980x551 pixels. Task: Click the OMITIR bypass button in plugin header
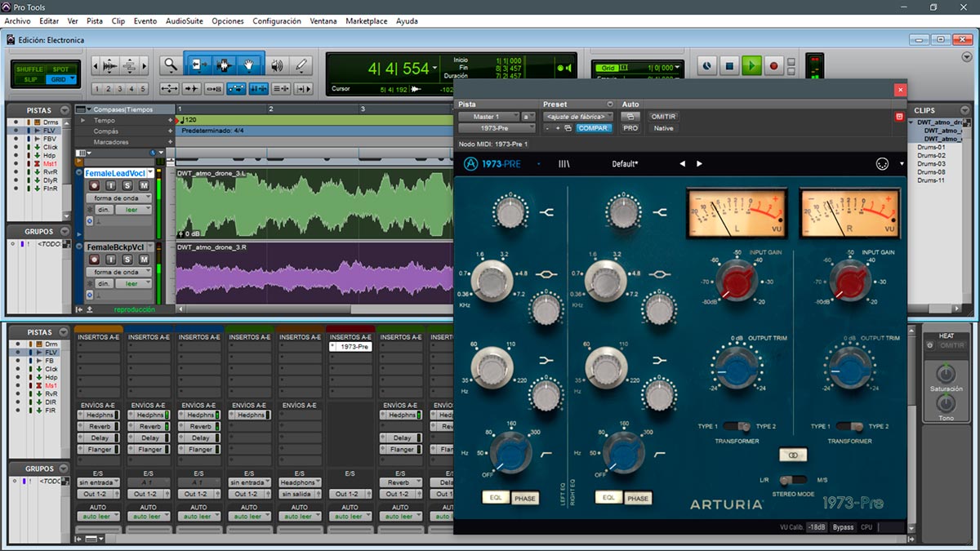point(663,117)
